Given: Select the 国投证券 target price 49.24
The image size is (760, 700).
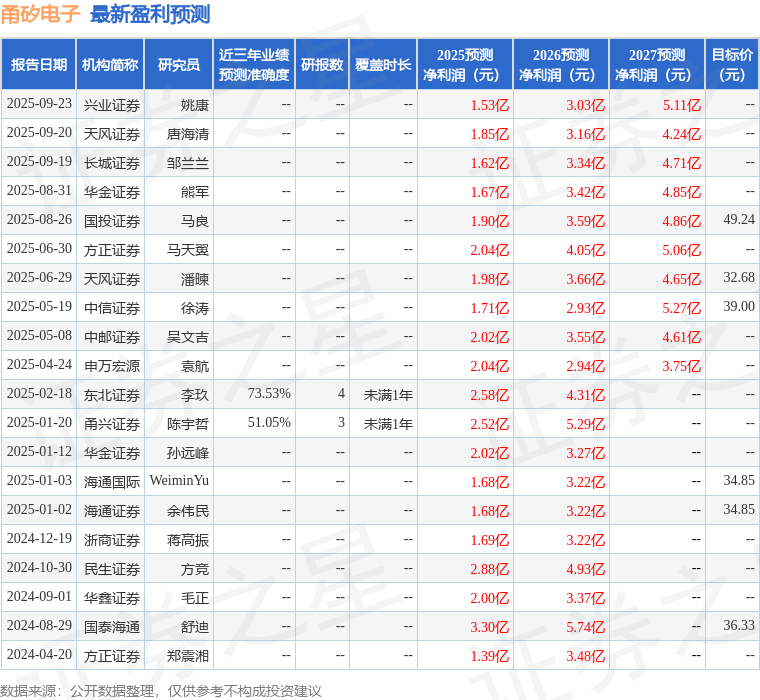Looking at the screenshot, I should coord(739,220).
